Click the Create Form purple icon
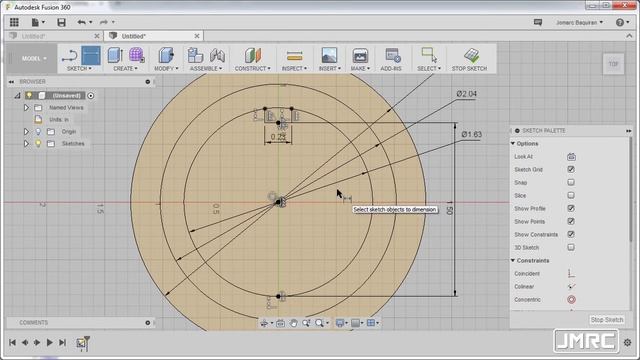 pos(136,55)
